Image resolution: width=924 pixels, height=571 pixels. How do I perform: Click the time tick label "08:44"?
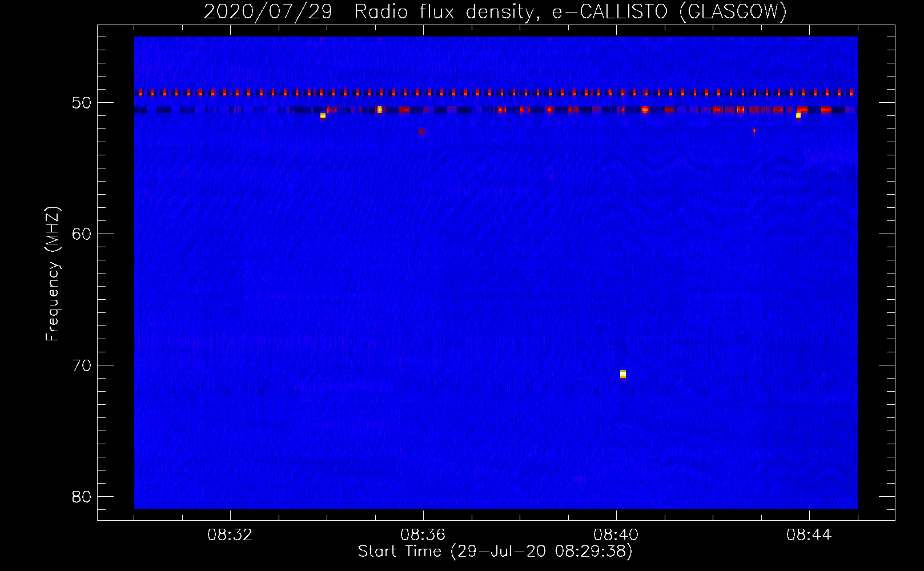809,535
